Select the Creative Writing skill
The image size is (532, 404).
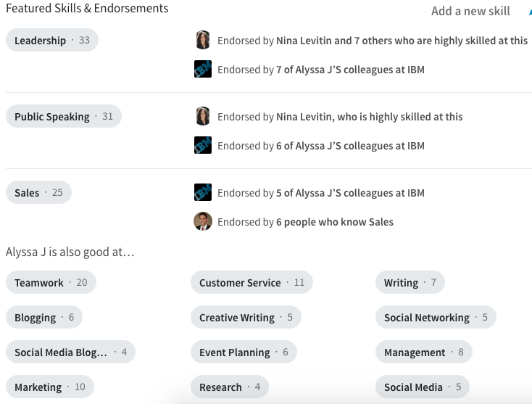(x=246, y=318)
